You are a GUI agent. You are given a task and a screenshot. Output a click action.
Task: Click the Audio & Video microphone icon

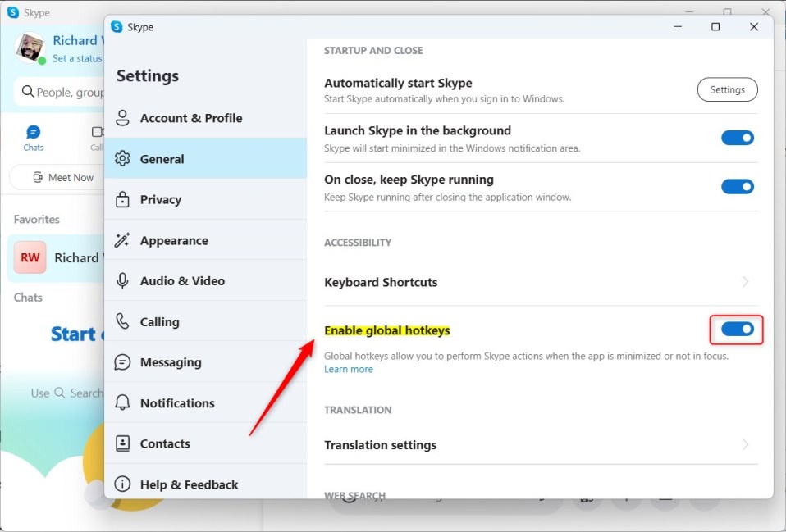tap(122, 280)
